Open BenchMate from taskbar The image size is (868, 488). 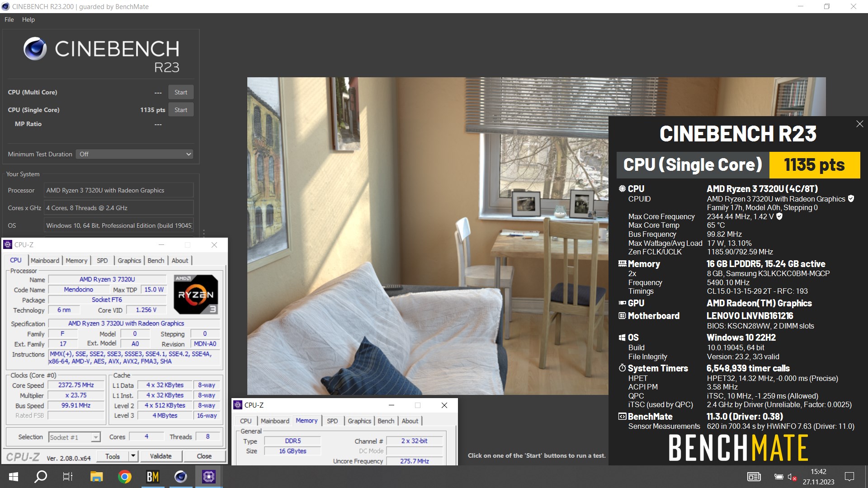pyautogui.click(x=152, y=477)
